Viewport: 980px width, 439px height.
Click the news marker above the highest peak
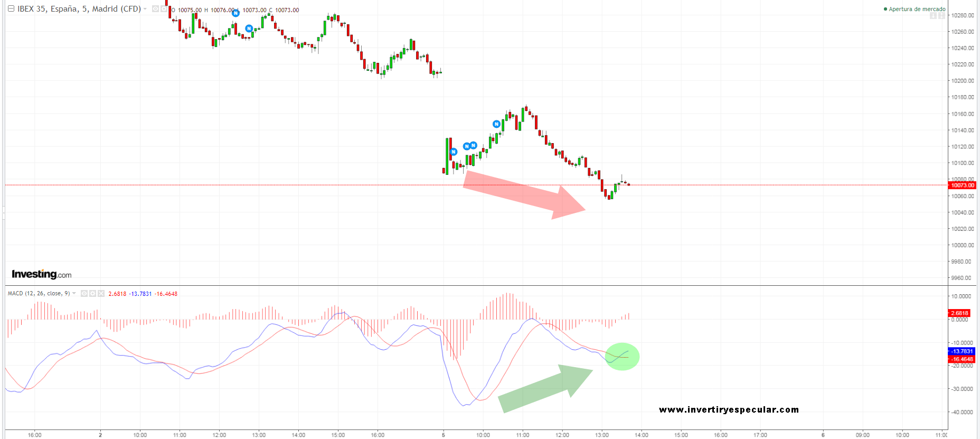tap(496, 124)
